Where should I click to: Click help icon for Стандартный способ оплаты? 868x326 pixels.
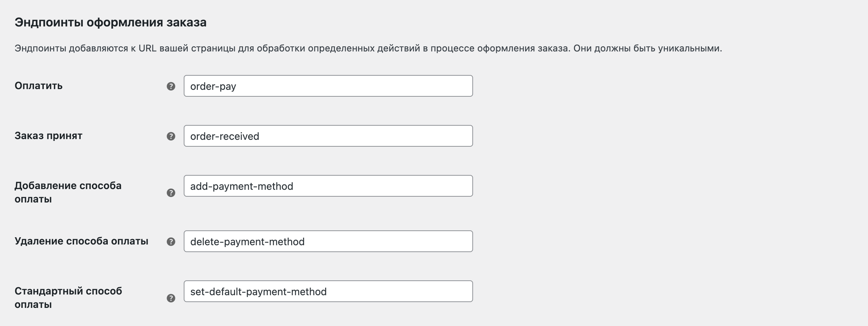click(171, 298)
